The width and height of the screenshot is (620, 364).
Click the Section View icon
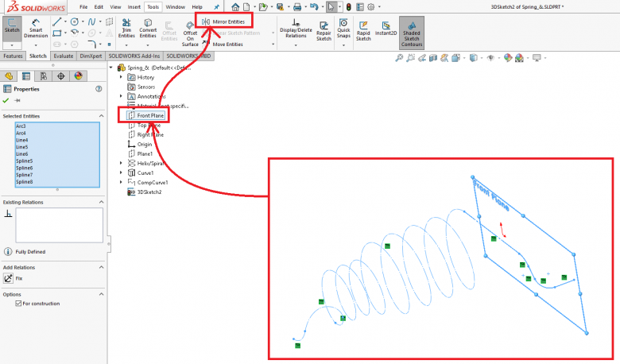(433, 58)
